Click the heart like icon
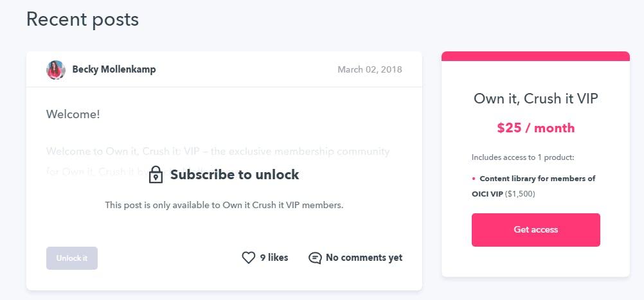 click(x=249, y=258)
